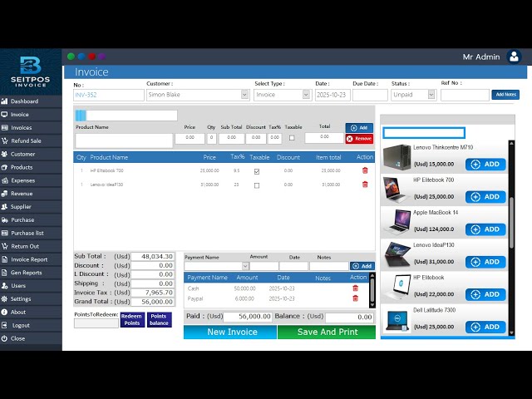Click the SEITPOS Invoice logo
The width and height of the screenshot is (532, 399).
point(31,71)
